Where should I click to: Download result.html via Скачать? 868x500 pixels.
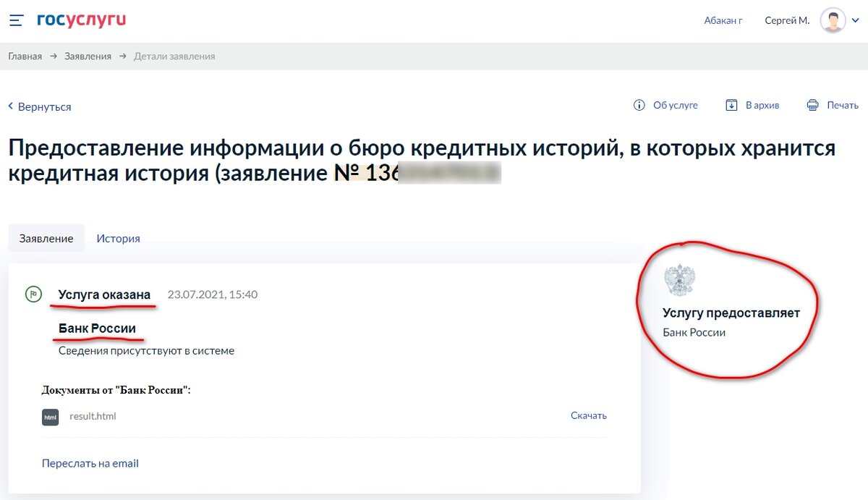coord(589,415)
